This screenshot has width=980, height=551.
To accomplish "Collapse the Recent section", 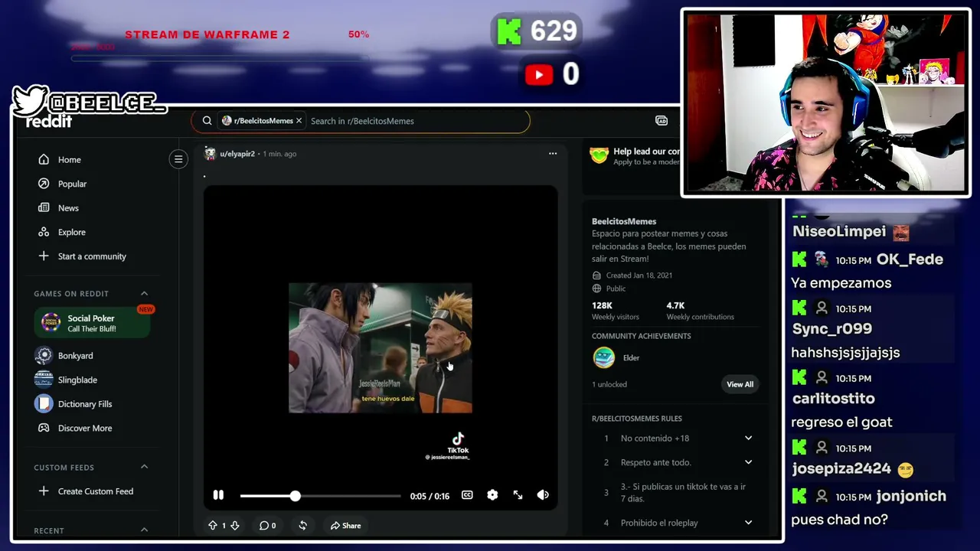I will click(x=144, y=530).
